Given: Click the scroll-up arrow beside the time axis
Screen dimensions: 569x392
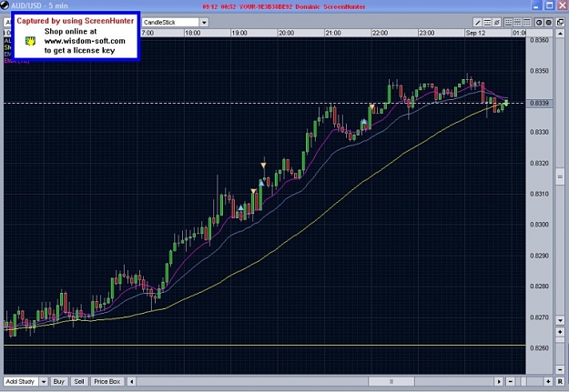Looking at the screenshot, I should coord(560,33).
